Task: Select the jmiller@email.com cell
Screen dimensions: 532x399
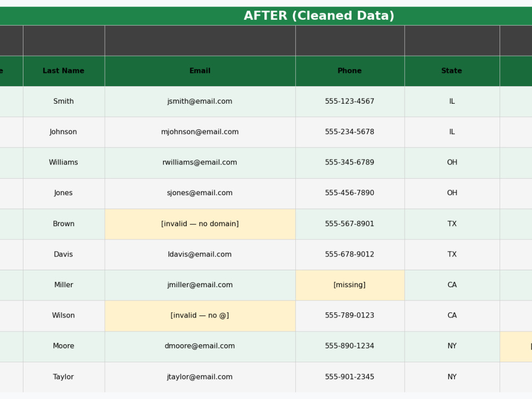Action: click(200, 285)
